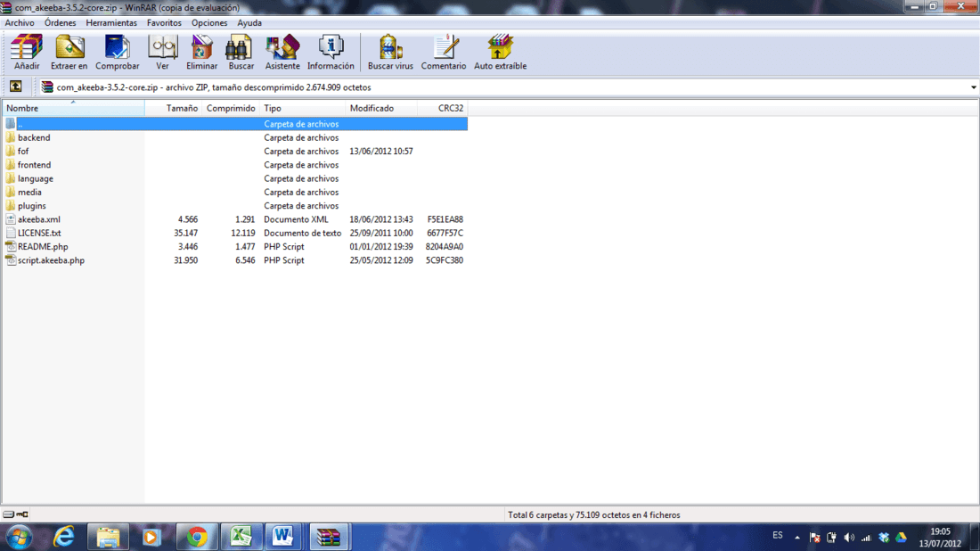This screenshot has height=551, width=980.
Task: Click the Comprobar test archive icon
Action: 117,47
